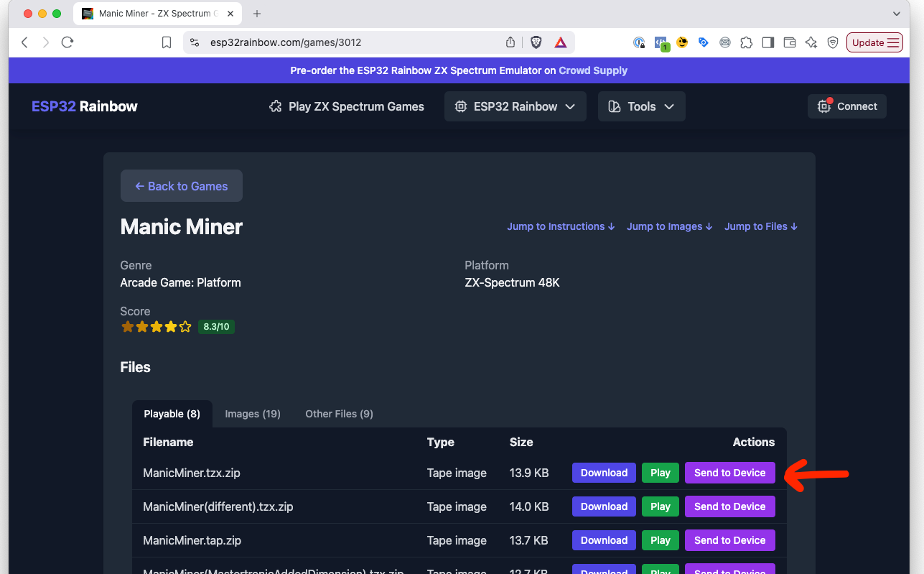The height and width of the screenshot is (574, 924).
Task: Jump to Instructions section
Action: point(561,226)
